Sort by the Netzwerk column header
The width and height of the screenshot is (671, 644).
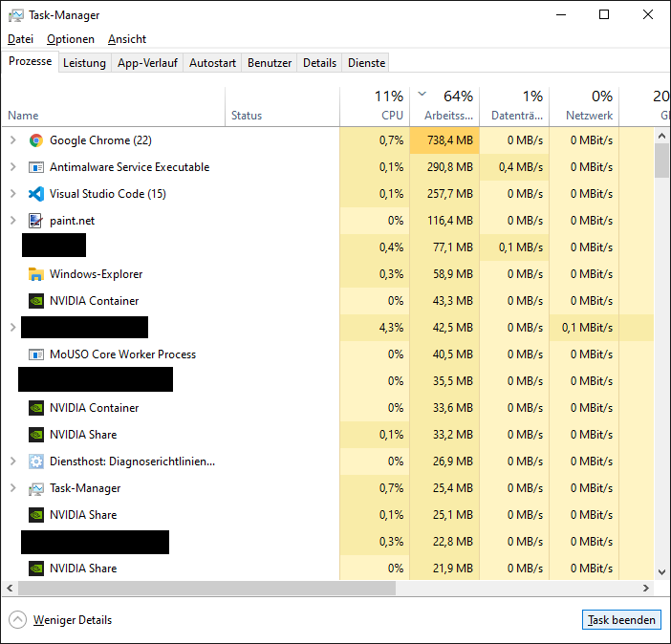[584, 107]
